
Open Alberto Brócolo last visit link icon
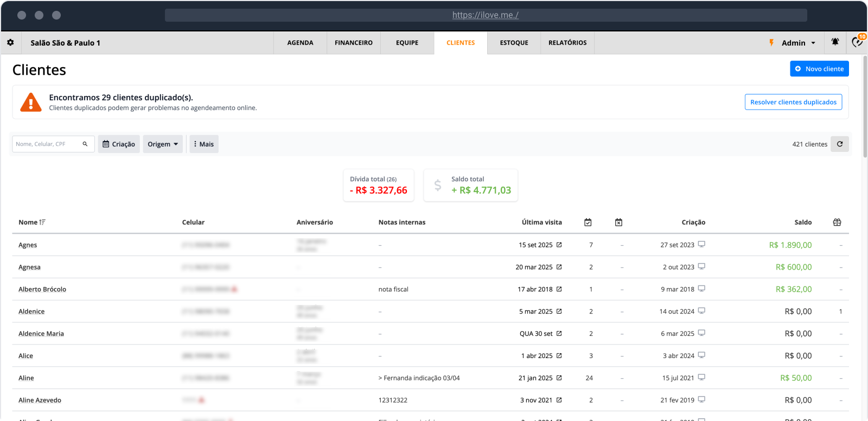(559, 289)
